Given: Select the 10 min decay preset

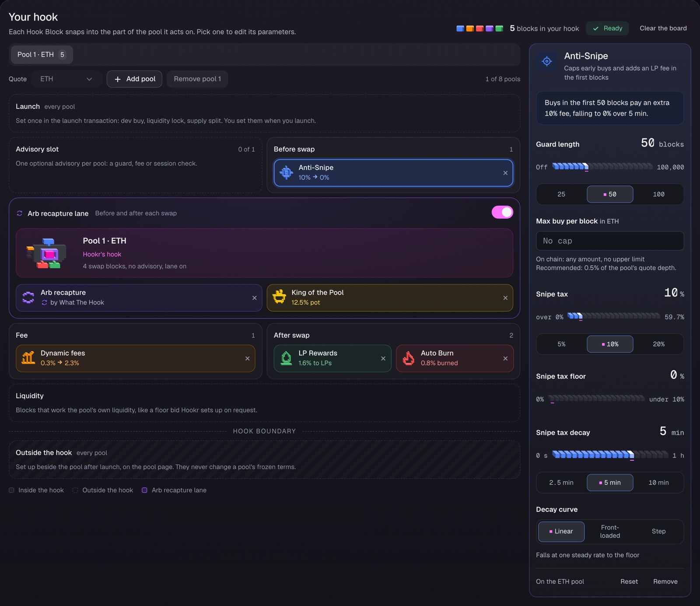Looking at the screenshot, I should [x=658, y=483].
